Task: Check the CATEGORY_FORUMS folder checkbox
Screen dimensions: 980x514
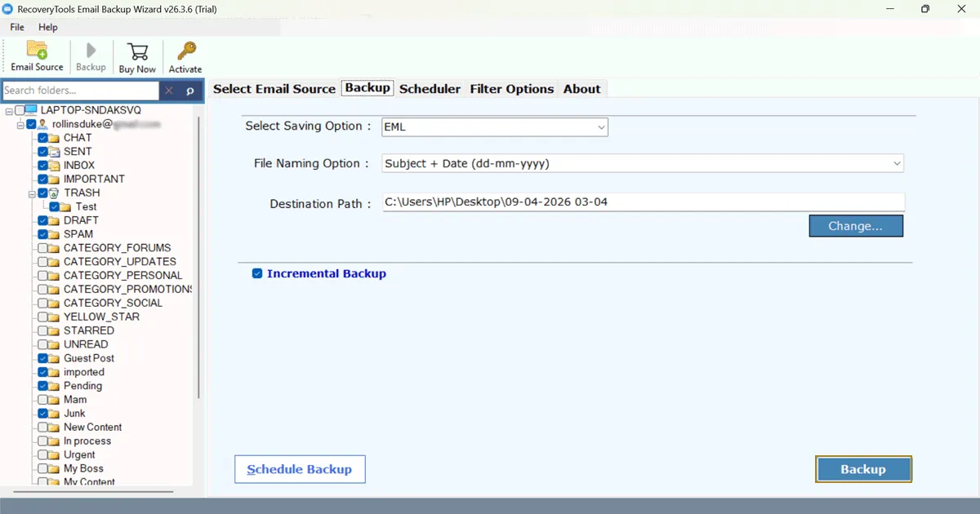Action: (x=42, y=248)
